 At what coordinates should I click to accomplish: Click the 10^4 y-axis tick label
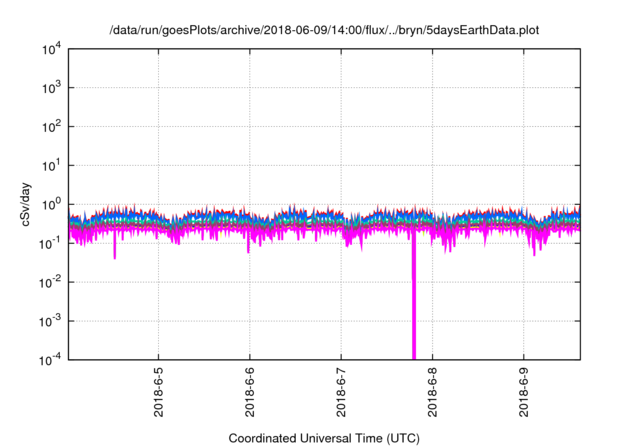coord(52,49)
